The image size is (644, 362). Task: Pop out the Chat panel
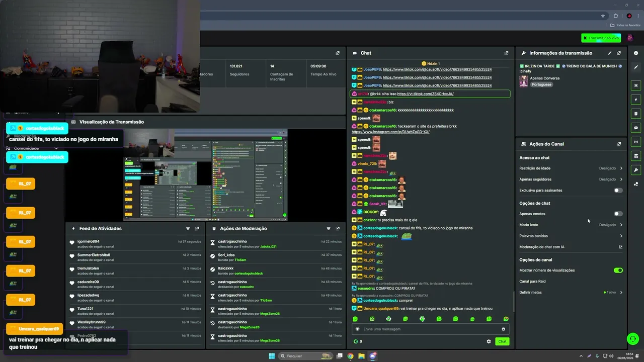tap(506, 53)
